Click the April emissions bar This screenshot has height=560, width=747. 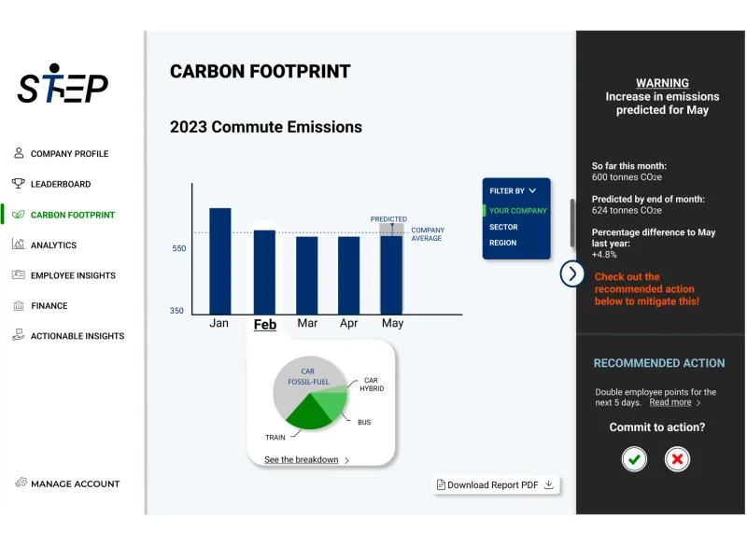pyautogui.click(x=348, y=275)
